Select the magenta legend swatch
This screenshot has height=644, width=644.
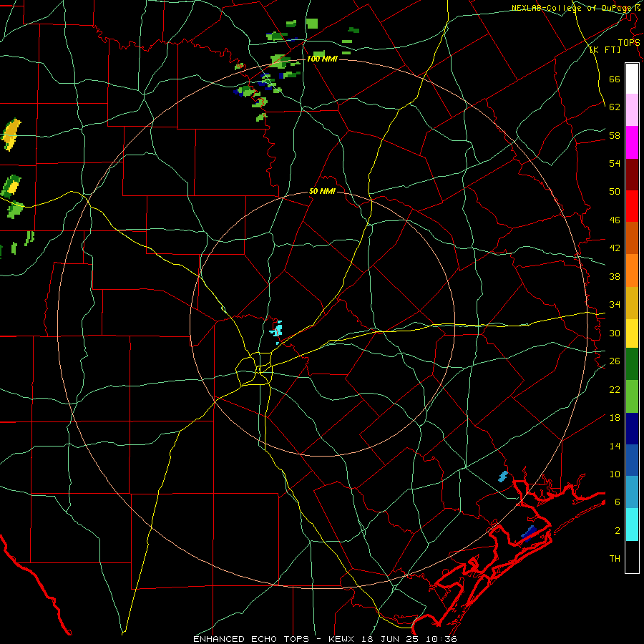632,142
